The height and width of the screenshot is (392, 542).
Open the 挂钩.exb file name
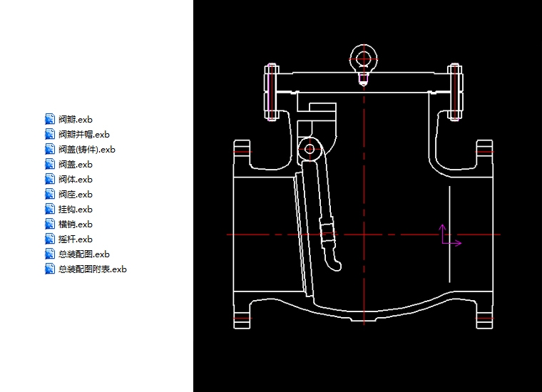click(75, 210)
